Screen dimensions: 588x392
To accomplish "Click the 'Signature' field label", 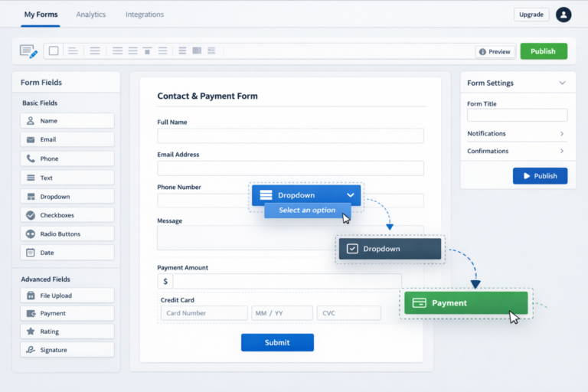I will (x=54, y=350).
